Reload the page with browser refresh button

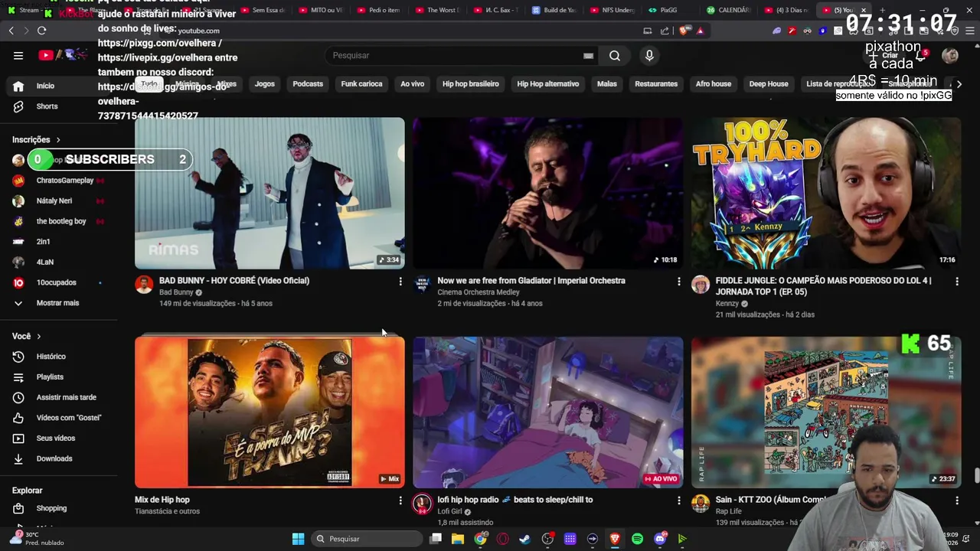41,31
